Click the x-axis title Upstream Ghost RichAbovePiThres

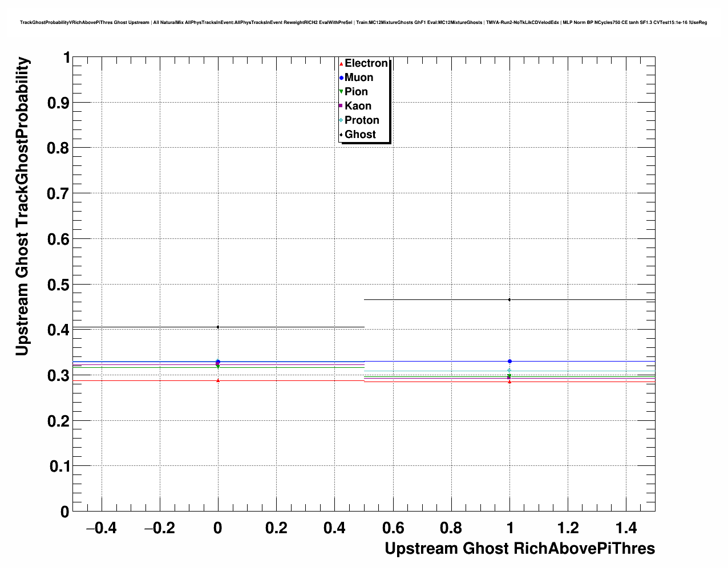tap(519, 549)
